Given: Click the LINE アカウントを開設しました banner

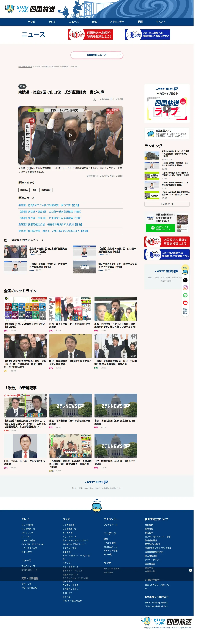Looking at the screenshot, I should tap(167, 222).
